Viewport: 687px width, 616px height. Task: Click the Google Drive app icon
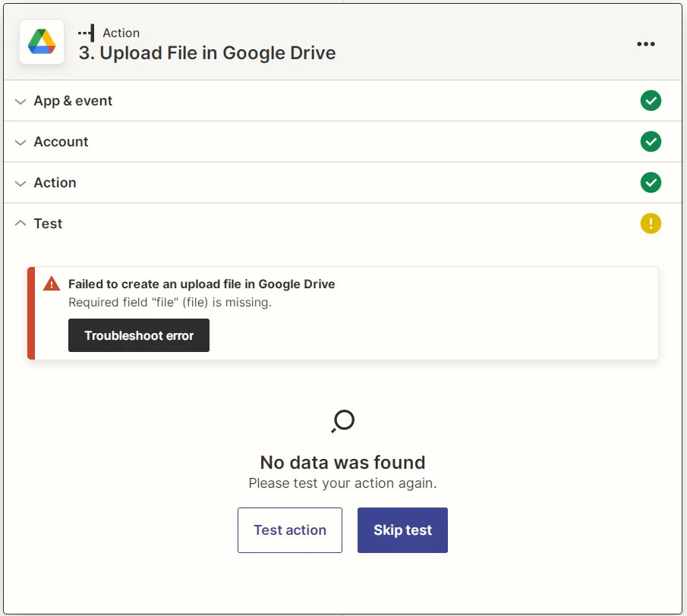41,43
